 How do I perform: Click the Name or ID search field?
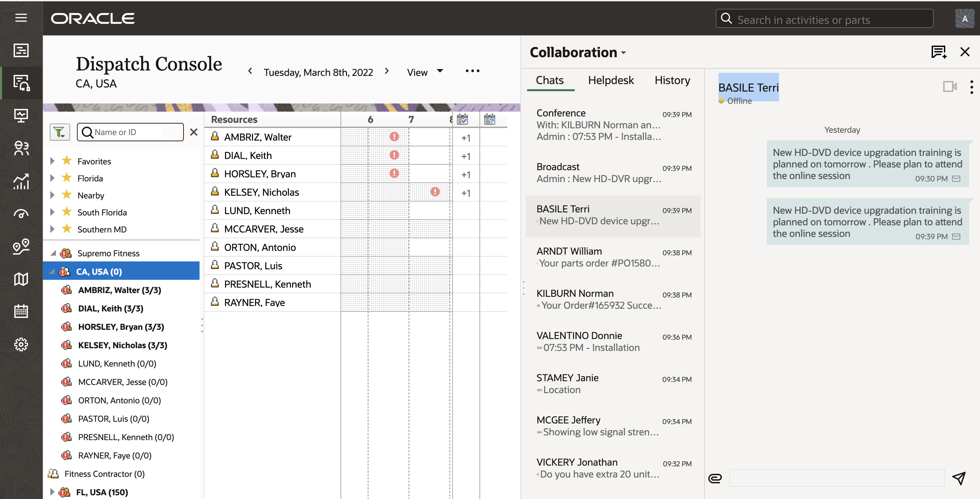click(130, 132)
